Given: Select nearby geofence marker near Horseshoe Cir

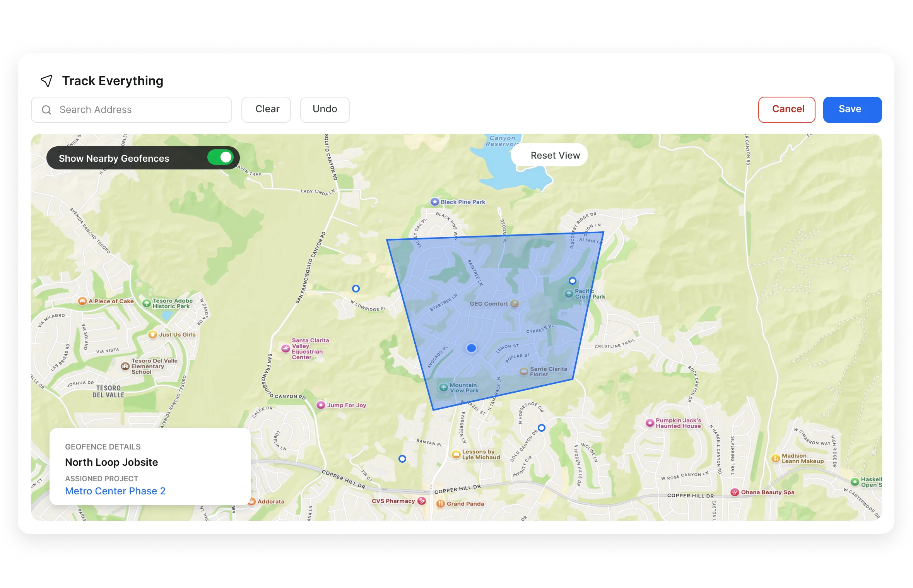Looking at the screenshot, I should (x=542, y=428).
